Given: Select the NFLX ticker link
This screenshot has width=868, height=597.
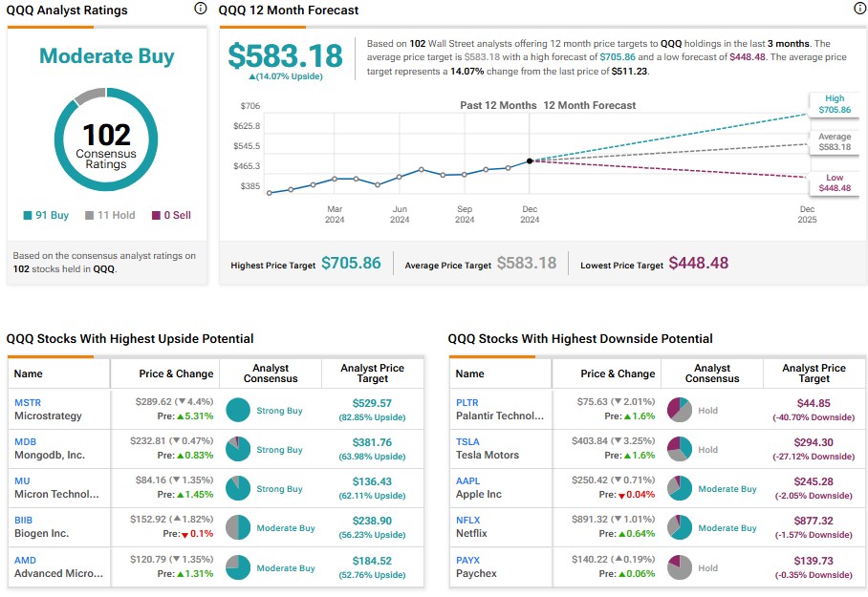Looking at the screenshot, I should point(468,521).
